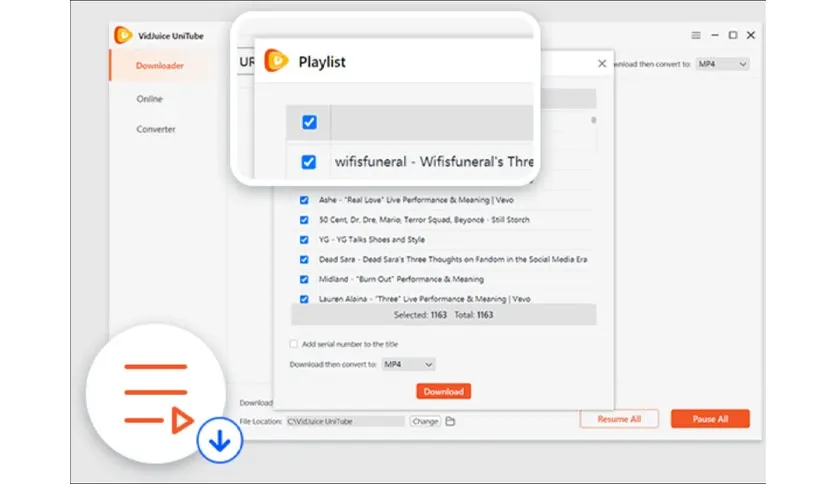
Task: Close the VidJuice UniTube main window
Action: point(751,35)
